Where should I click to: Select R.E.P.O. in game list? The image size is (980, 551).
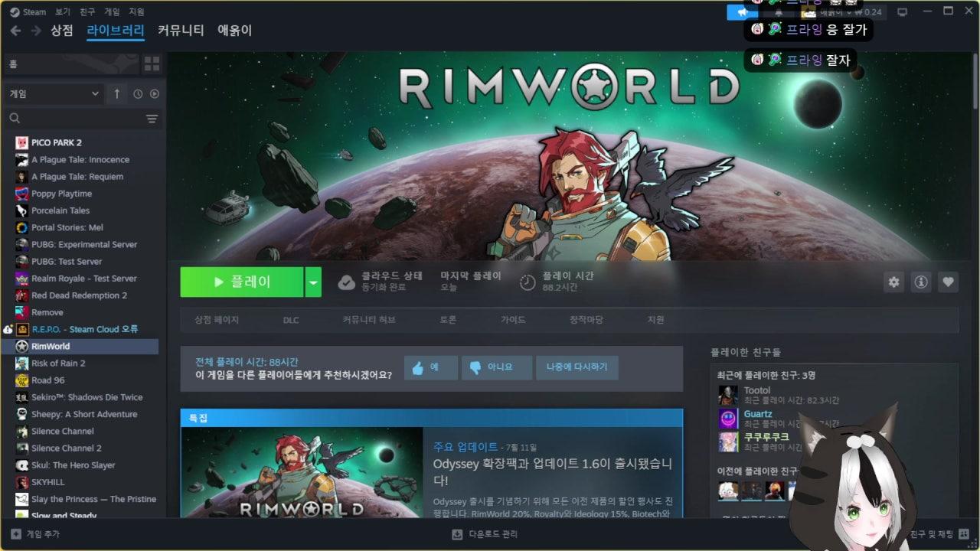point(84,329)
